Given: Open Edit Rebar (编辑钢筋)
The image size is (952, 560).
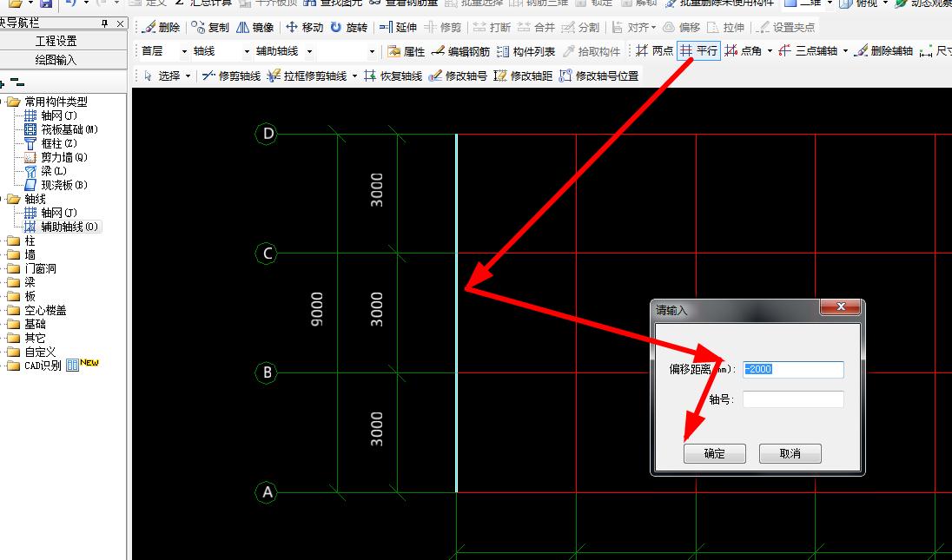Looking at the screenshot, I should point(460,51).
